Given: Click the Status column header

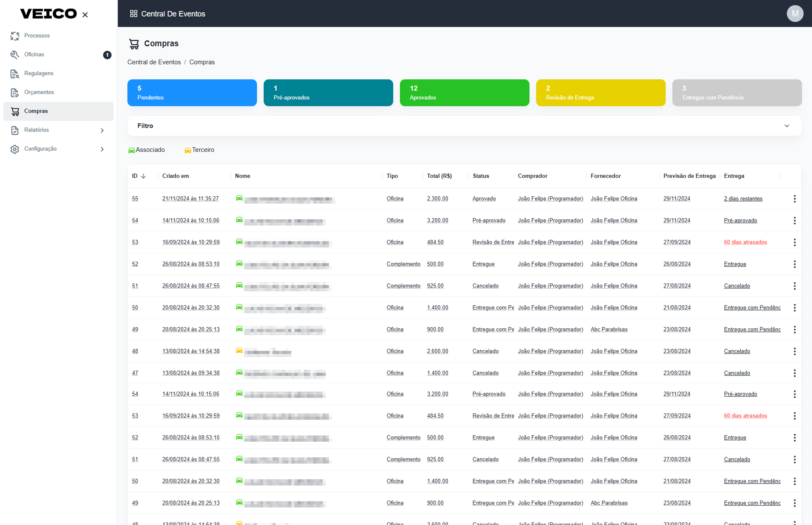Looking at the screenshot, I should tap(481, 176).
